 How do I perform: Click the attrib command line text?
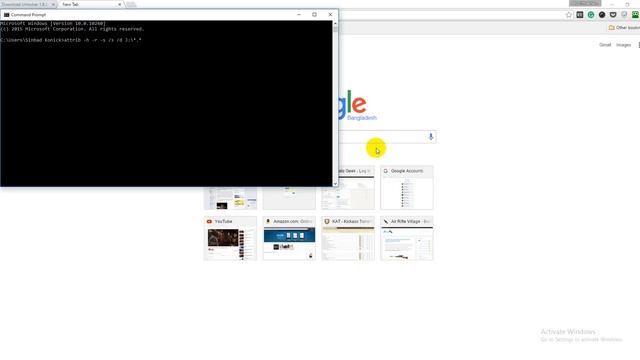click(71, 40)
